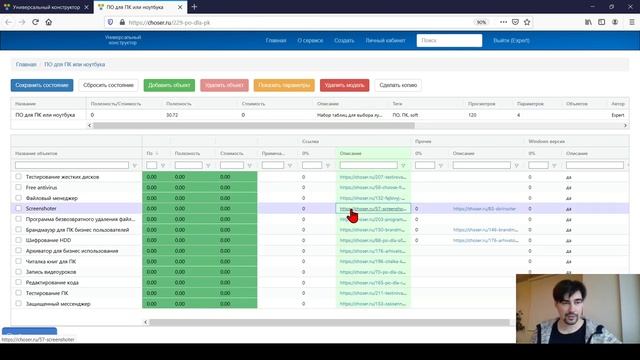Viewport: 640px width, 360px height.
Task: Open the 90% zoom level indicator
Action: pos(481,22)
